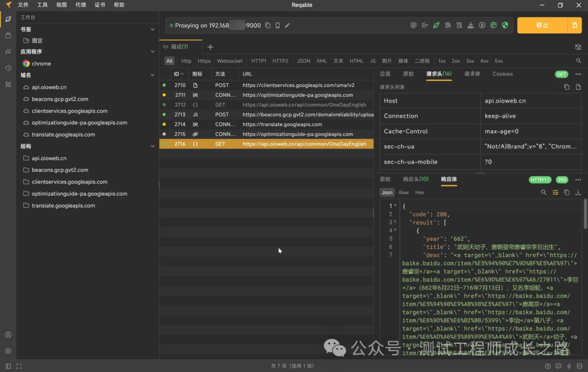The height and width of the screenshot is (372, 588).
Task: Open more options for the request panel
Action: 578,74
